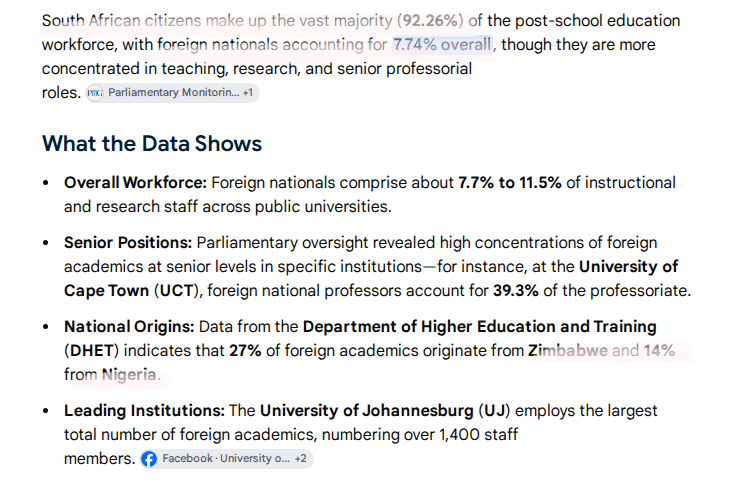Click the PMG source icon
The width and height of the screenshot is (745, 489).
(x=95, y=93)
